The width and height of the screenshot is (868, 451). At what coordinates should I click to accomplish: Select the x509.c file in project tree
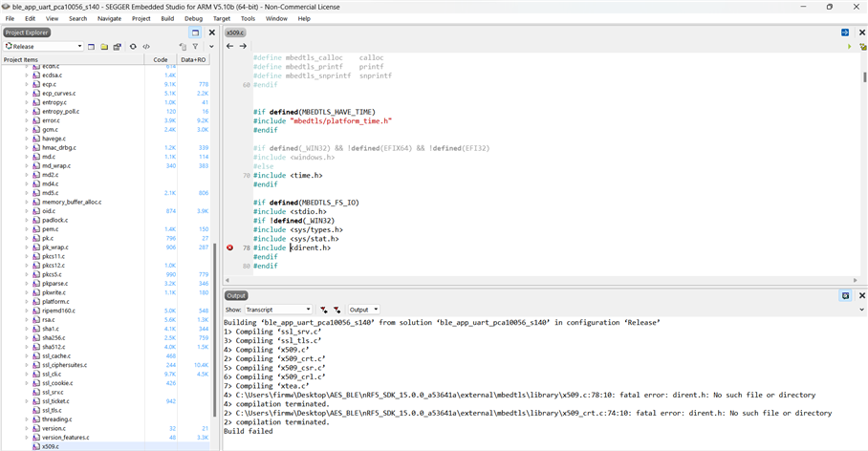pyautogui.click(x=51, y=446)
